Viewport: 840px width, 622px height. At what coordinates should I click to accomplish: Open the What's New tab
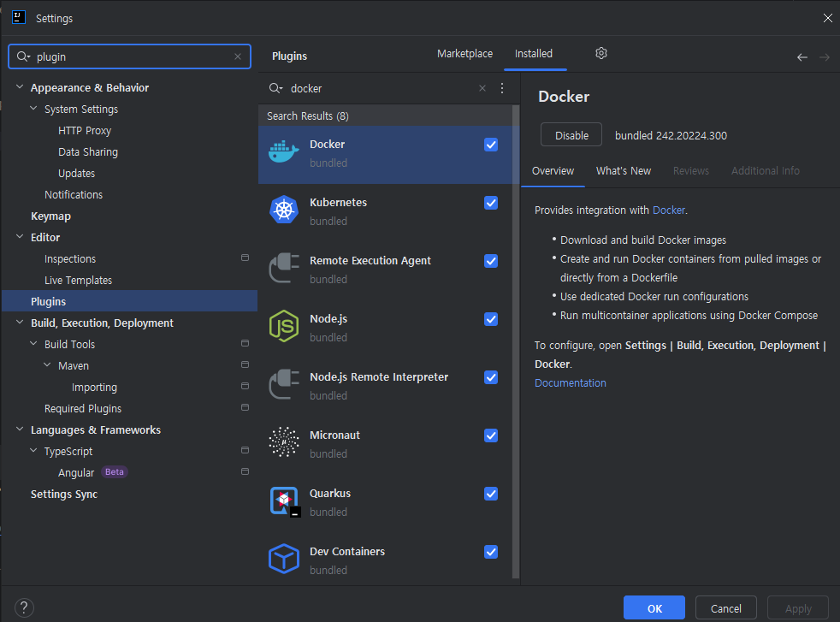point(624,171)
